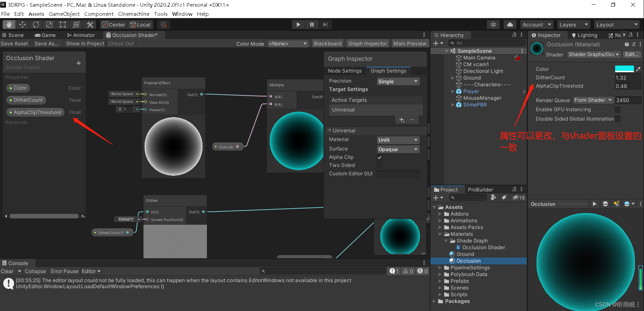This screenshot has height=311, width=644.
Task: Open custom editor tools icon
Action: click(x=90, y=25)
